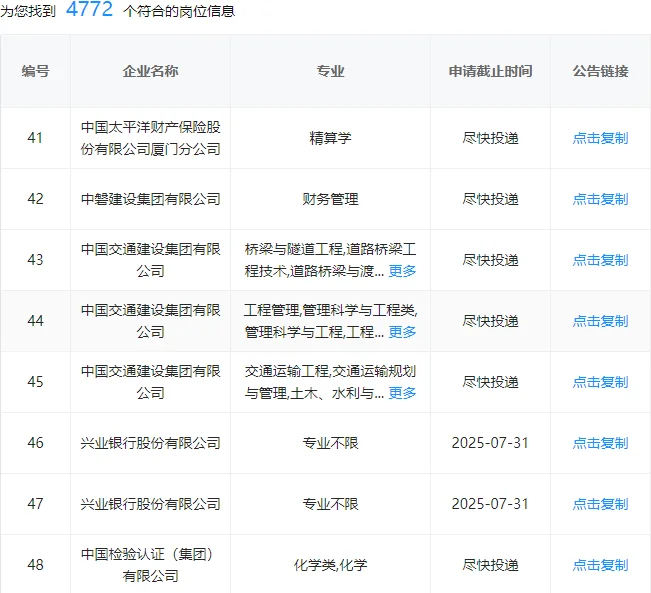Image resolution: width=651 pixels, height=593 pixels.
Task: Copy announcement link for row 44
Action: (600, 321)
